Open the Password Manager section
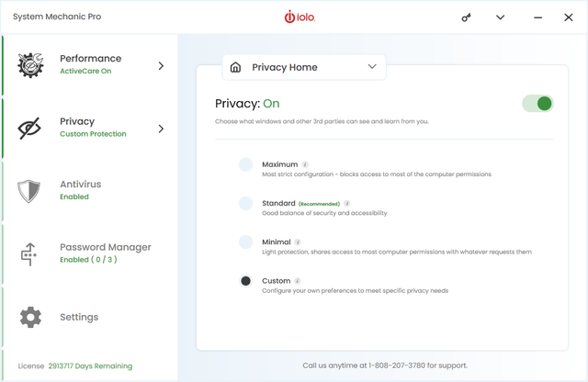 point(105,253)
